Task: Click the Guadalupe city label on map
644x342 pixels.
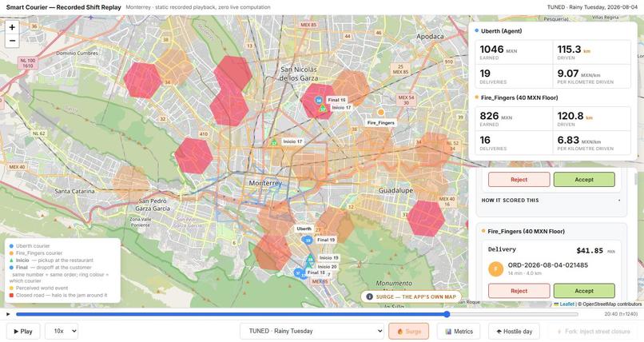Action: [396, 190]
